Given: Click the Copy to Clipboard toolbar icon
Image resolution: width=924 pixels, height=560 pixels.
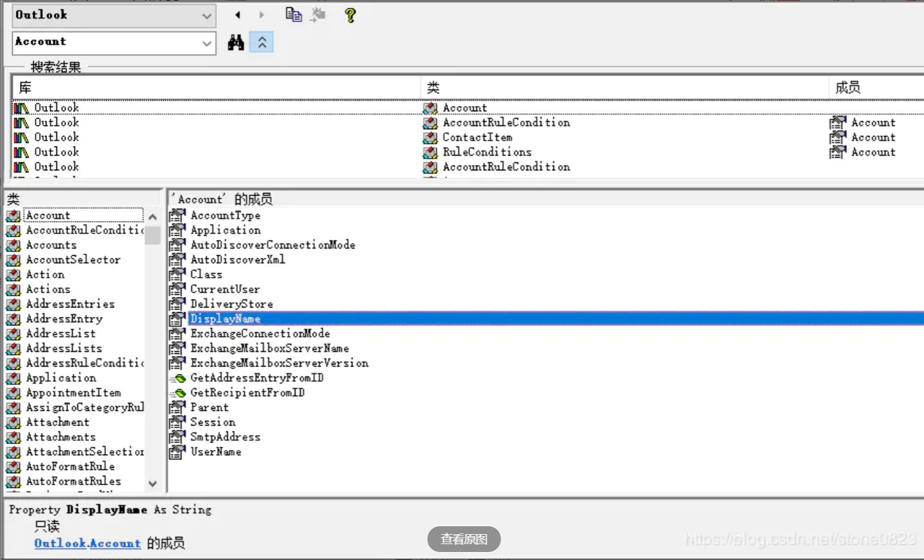Looking at the screenshot, I should tap(294, 15).
